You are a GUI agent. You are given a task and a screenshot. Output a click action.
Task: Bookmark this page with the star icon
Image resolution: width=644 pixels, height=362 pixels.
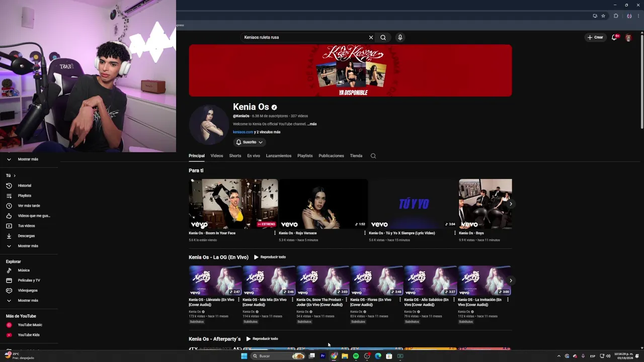coord(603,16)
